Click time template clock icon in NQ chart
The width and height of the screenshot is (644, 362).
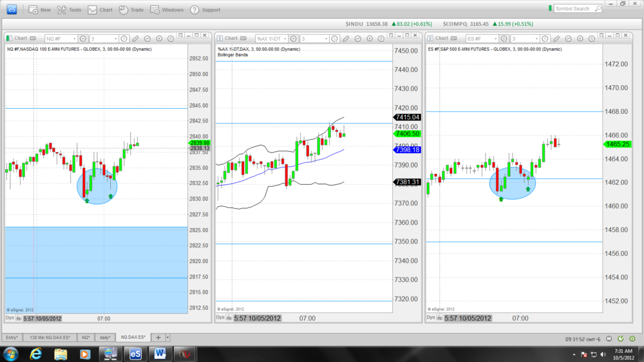pyautogui.click(x=124, y=39)
